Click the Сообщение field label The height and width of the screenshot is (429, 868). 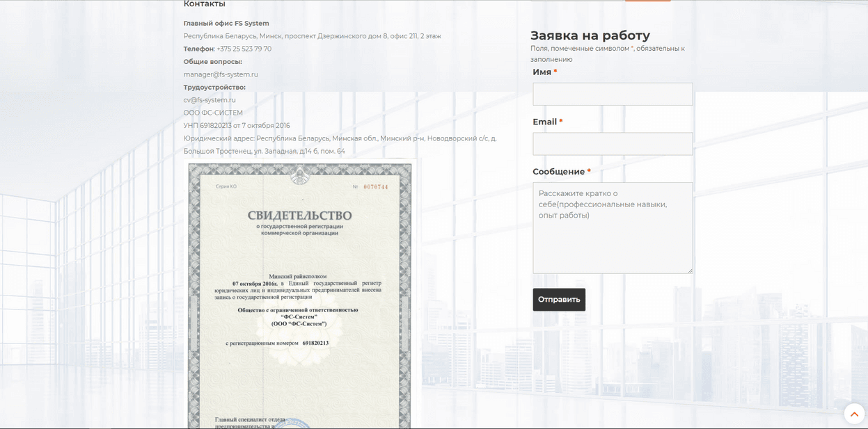click(x=558, y=172)
